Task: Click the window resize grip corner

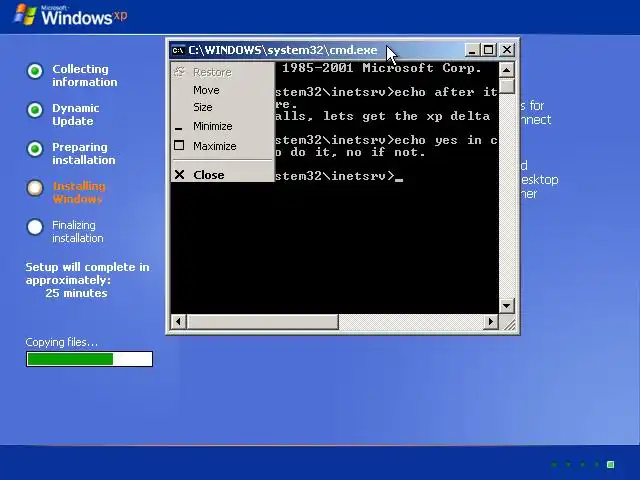Action: click(x=508, y=323)
